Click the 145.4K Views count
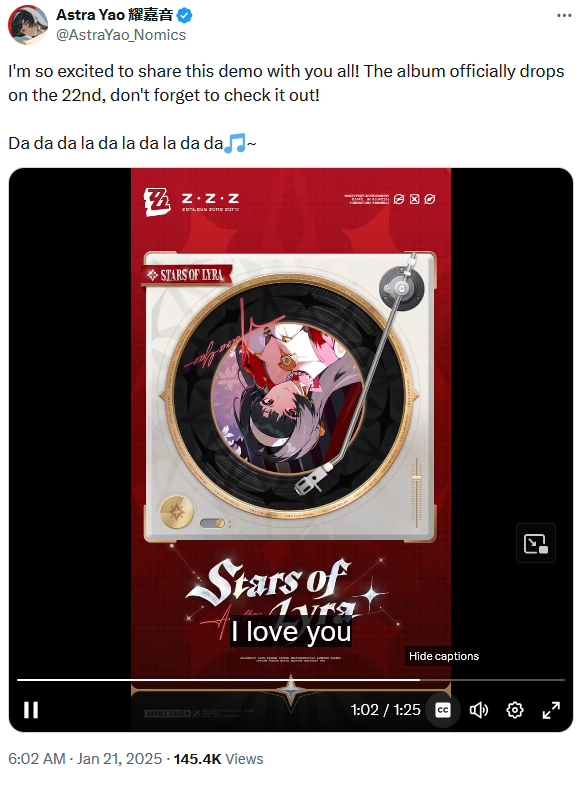 click(x=218, y=759)
